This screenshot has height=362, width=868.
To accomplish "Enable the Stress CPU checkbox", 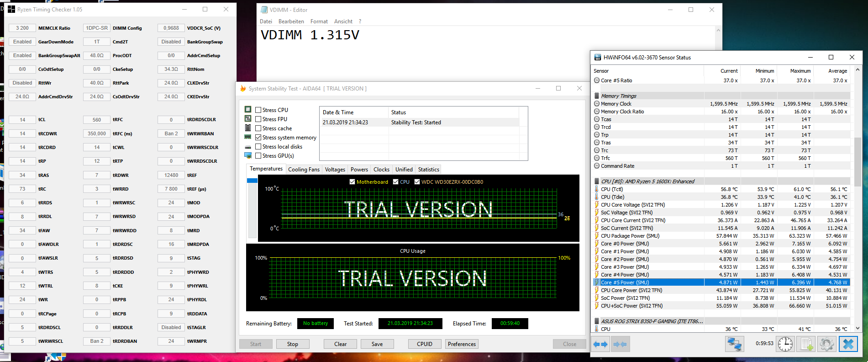I will pos(258,110).
